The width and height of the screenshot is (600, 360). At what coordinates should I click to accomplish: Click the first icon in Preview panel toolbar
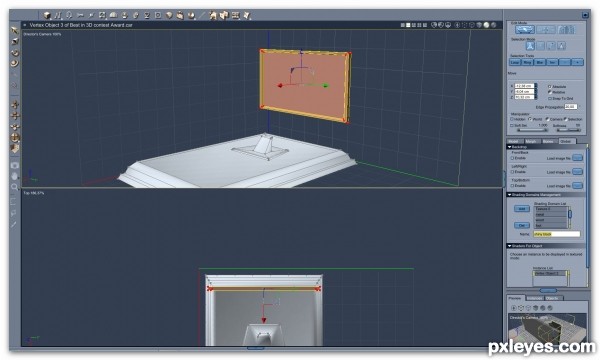click(x=514, y=308)
